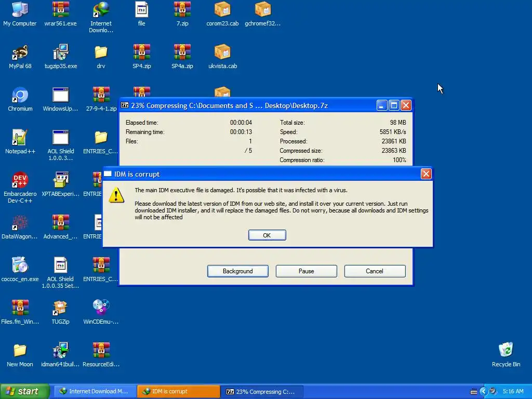The image size is (532, 399).
Task: Click the taskbar clock showing 5:16 AM
Action: (513, 391)
